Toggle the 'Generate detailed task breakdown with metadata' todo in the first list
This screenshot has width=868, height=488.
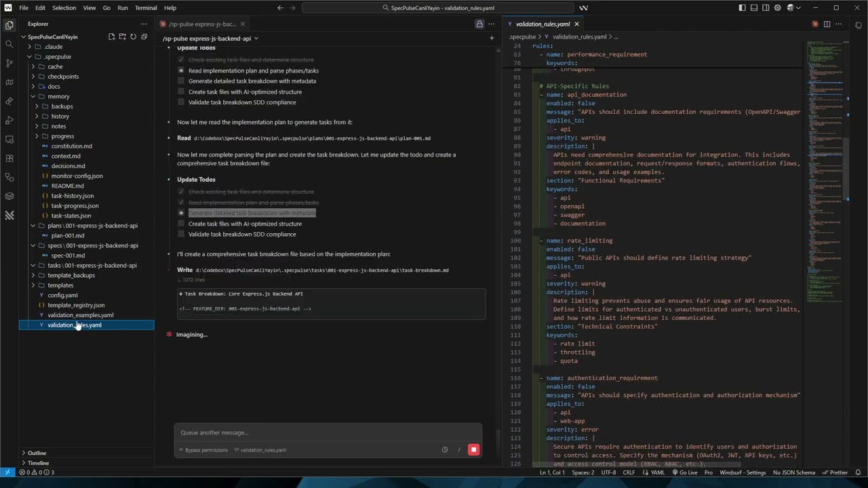[x=181, y=81]
